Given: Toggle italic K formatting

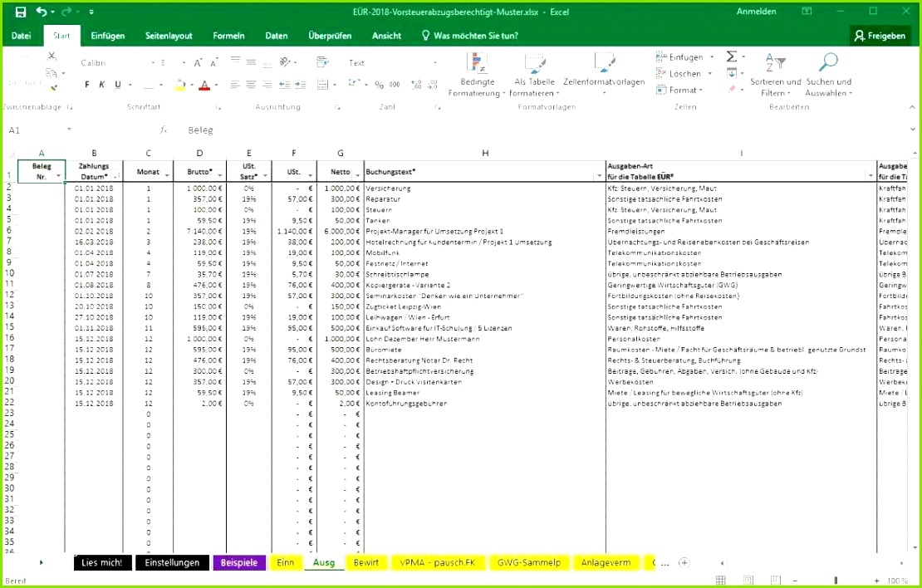Looking at the screenshot, I should coord(101,85).
